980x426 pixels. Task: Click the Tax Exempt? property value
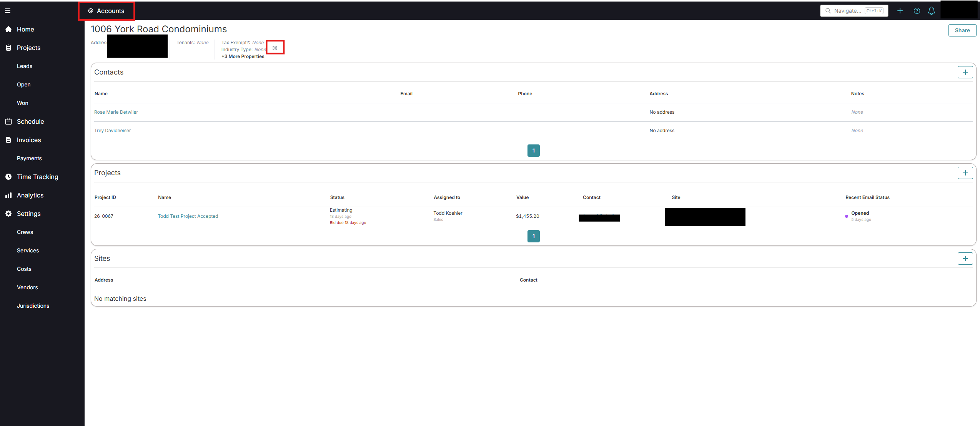(258, 43)
